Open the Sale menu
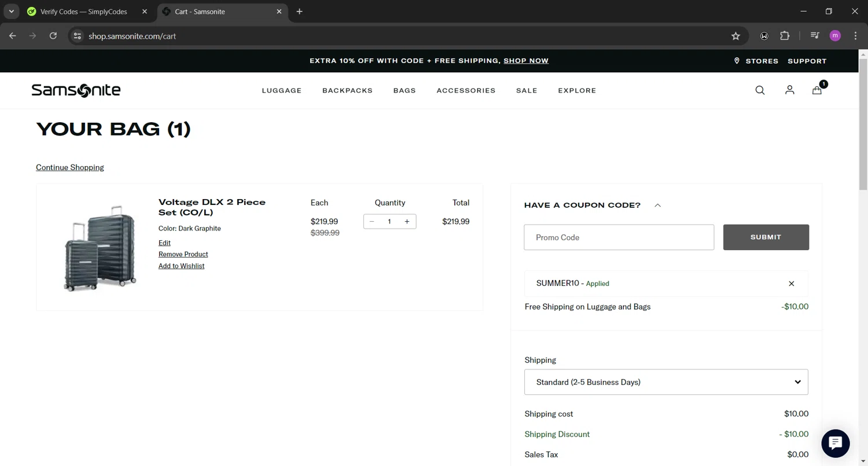The image size is (868, 466). [527, 90]
